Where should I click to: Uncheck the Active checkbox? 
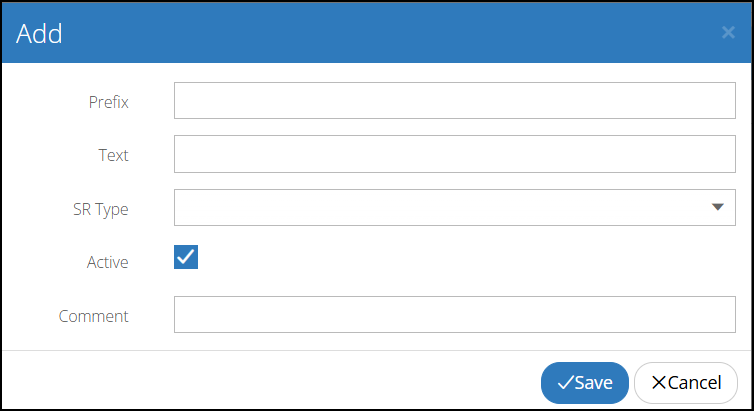coord(186,257)
